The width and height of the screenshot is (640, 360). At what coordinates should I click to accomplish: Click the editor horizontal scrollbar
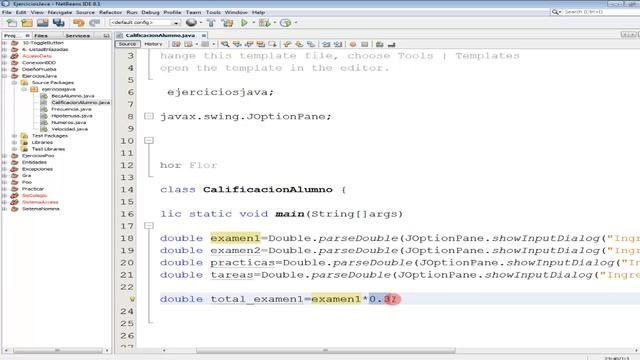[326, 350]
